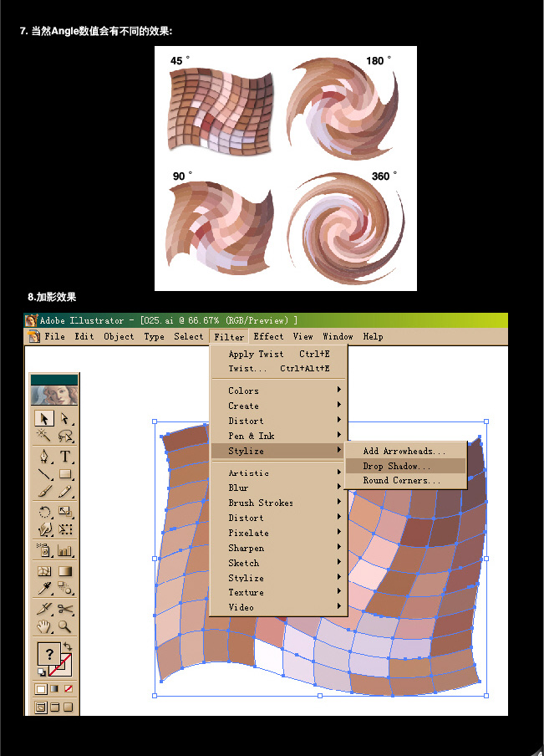Select the Rectangle tool
Viewport: 544px width, 756px height.
point(64,473)
